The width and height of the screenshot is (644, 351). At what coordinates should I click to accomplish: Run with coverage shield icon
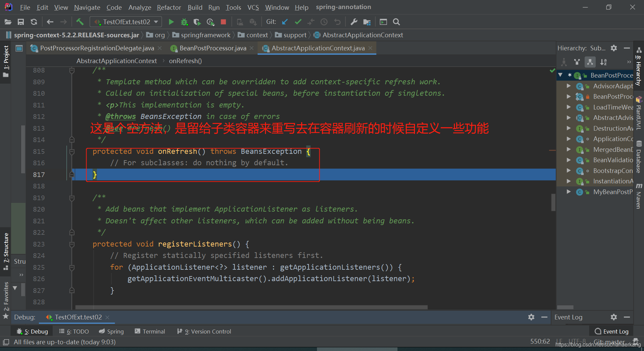[x=197, y=22]
